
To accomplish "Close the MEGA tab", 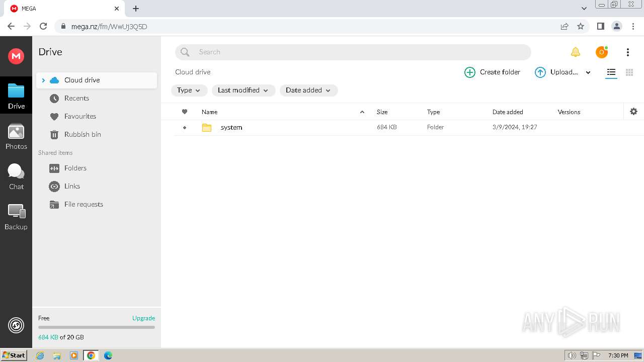I will click(x=117, y=9).
